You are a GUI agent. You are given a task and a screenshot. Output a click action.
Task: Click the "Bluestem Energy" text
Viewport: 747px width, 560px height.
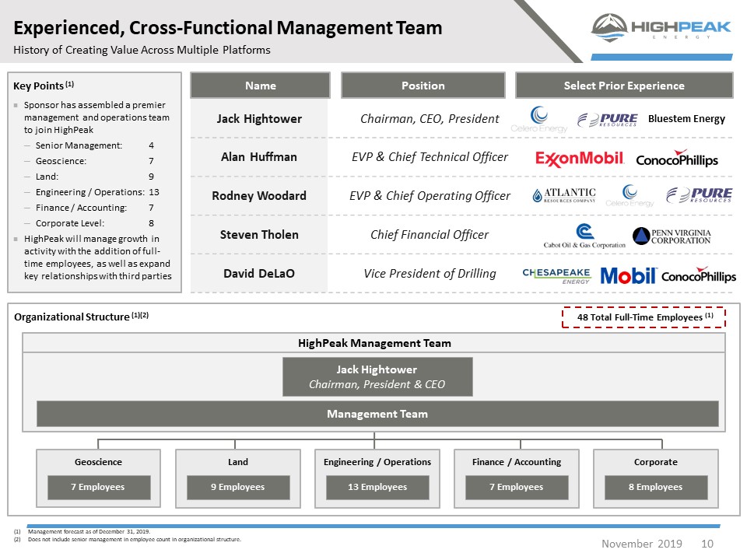(686, 118)
